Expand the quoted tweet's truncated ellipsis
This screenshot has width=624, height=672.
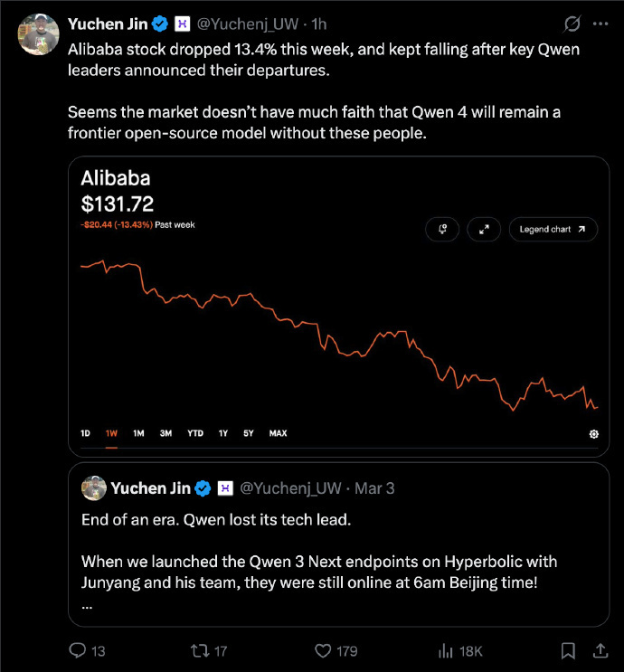click(x=87, y=607)
